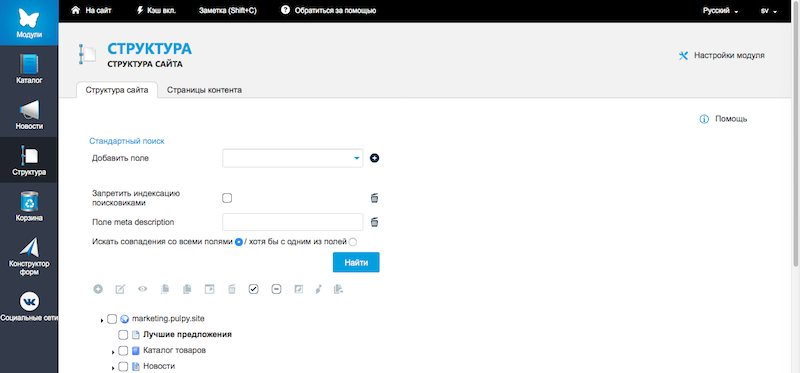
Task: Click the Поле meta description input field
Action: coord(292,222)
